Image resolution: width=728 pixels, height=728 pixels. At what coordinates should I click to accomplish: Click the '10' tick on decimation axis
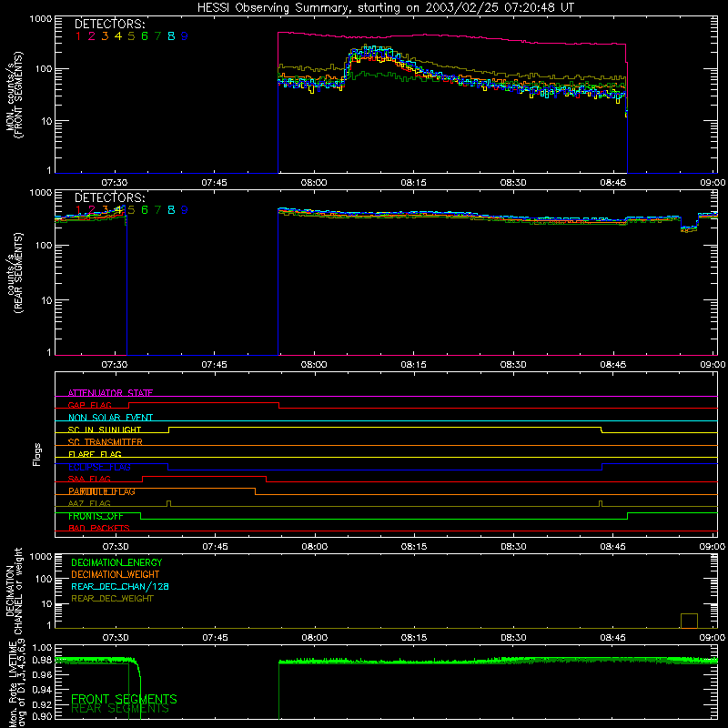coord(46,603)
